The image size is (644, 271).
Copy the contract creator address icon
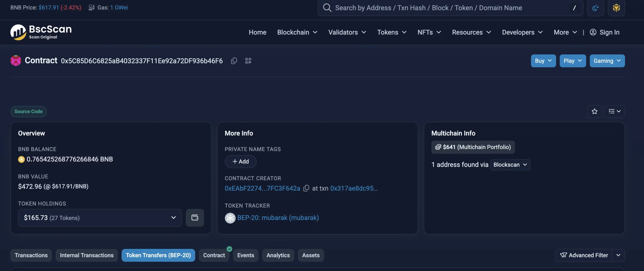pyautogui.click(x=306, y=188)
